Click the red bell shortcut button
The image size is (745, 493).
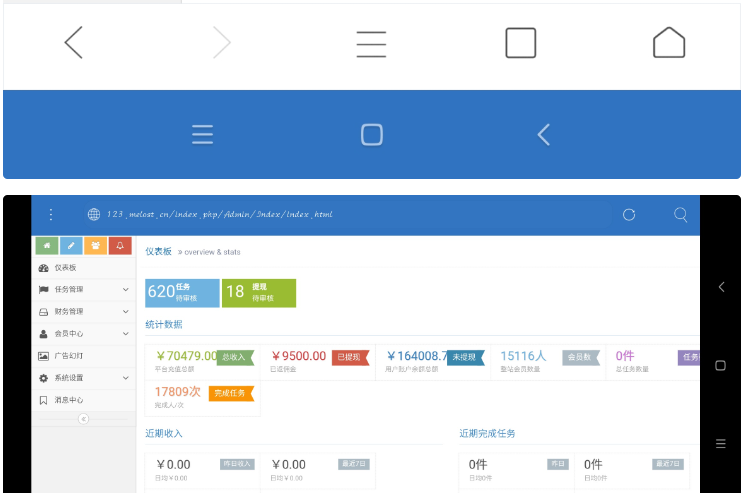120,246
